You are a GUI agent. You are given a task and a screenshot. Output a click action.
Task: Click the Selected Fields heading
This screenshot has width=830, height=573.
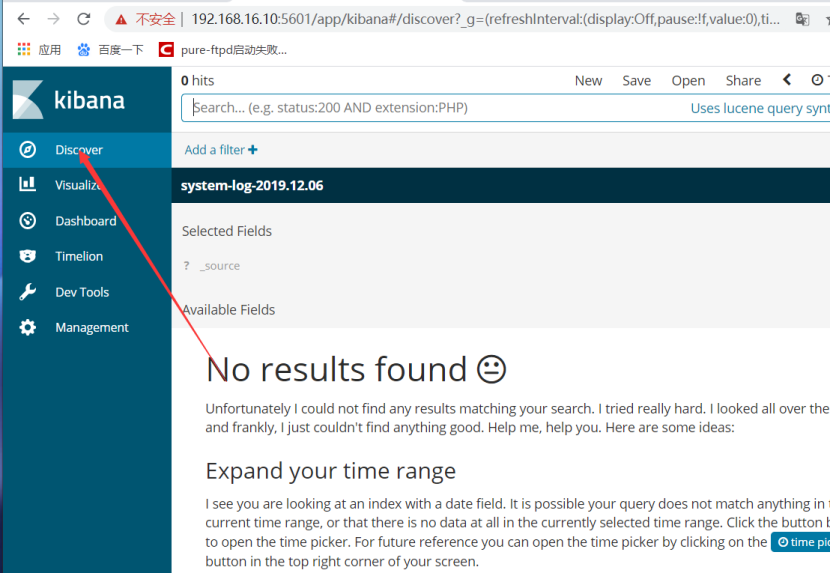click(227, 231)
